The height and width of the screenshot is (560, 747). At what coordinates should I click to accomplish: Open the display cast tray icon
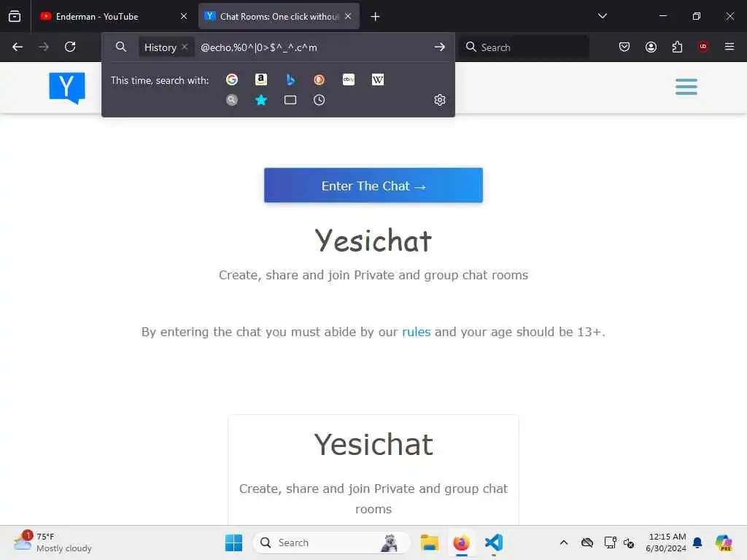click(610, 542)
